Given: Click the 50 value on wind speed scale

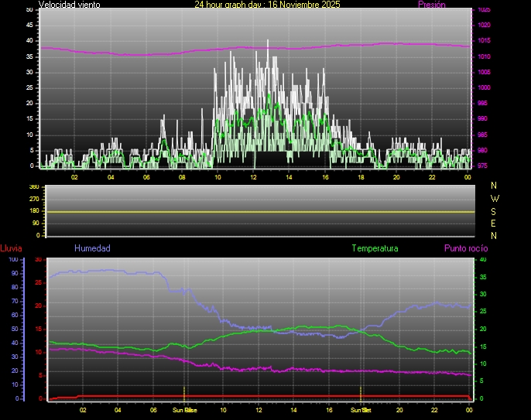Looking at the screenshot, I should pyautogui.click(x=29, y=9).
